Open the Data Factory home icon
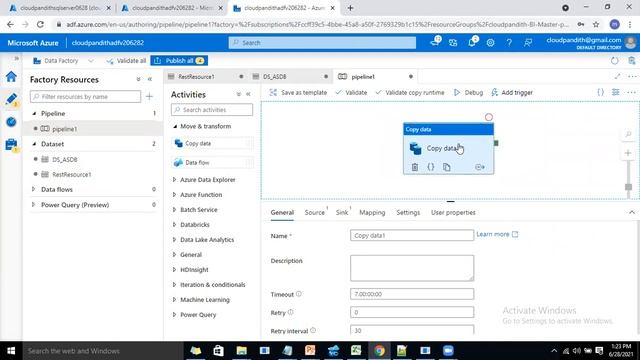This screenshot has height=360, width=640. [11, 77]
